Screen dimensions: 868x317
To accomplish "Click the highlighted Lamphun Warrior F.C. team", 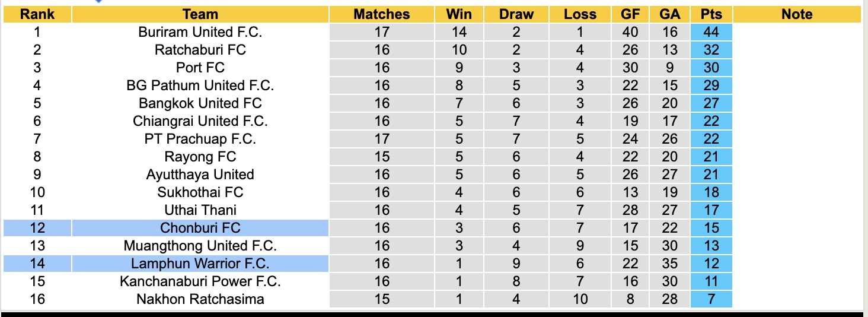I will point(200,264).
